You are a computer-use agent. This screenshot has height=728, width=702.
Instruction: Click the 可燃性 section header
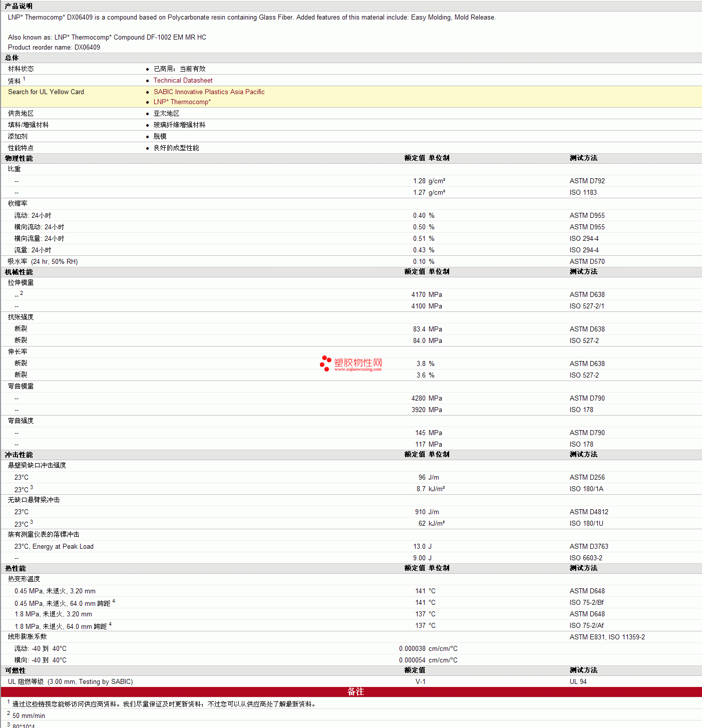click(15, 670)
